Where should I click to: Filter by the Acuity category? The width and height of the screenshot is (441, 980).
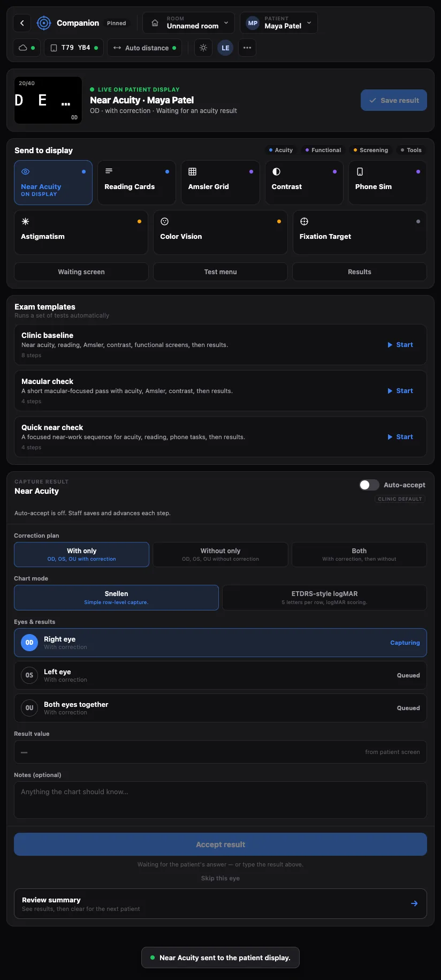point(281,150)
